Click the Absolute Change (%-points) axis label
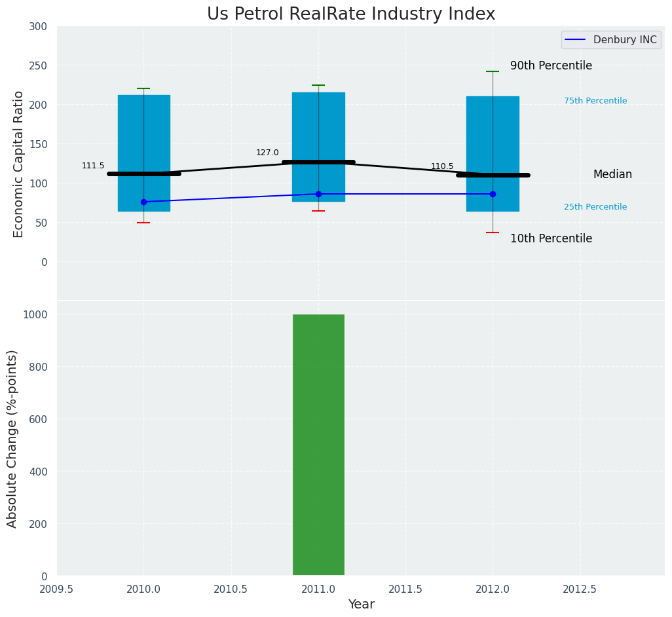 click(x=12, y=438)
